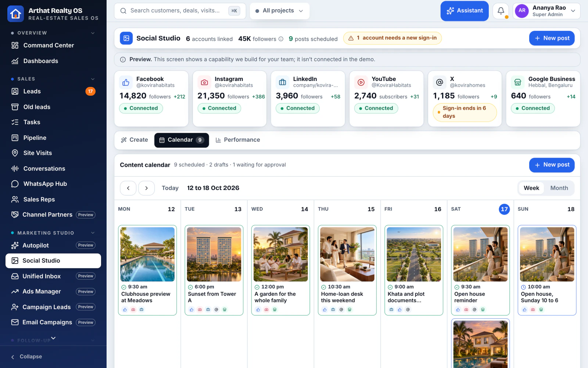588x368 pixels.
Task: Select Saturday 17 date badge
Action: [504, 209]
